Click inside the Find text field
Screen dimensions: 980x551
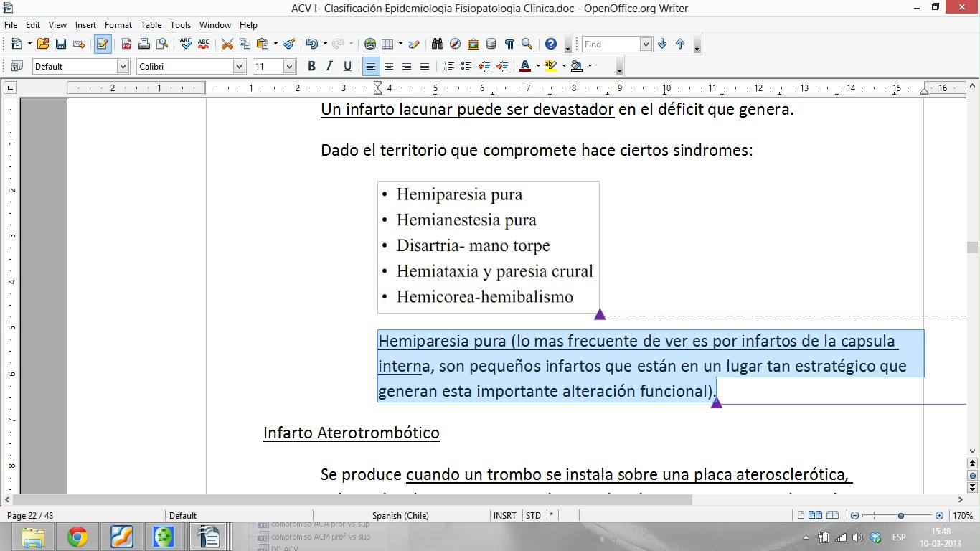click(610, 44)
